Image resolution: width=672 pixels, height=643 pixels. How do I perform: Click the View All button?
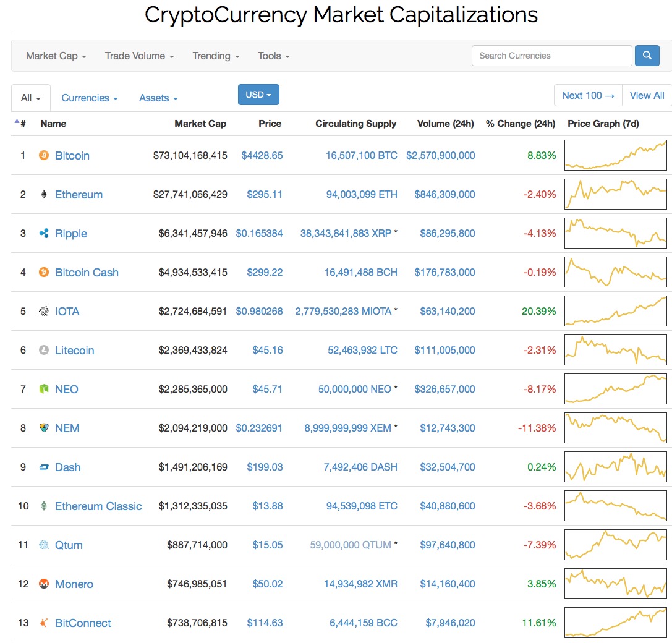pos(647,95)
